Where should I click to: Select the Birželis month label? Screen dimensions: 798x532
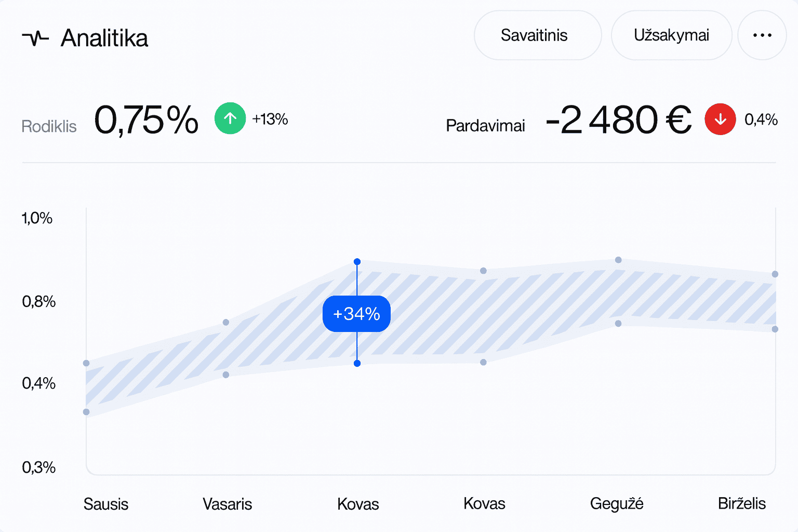[x=742, y=503]
